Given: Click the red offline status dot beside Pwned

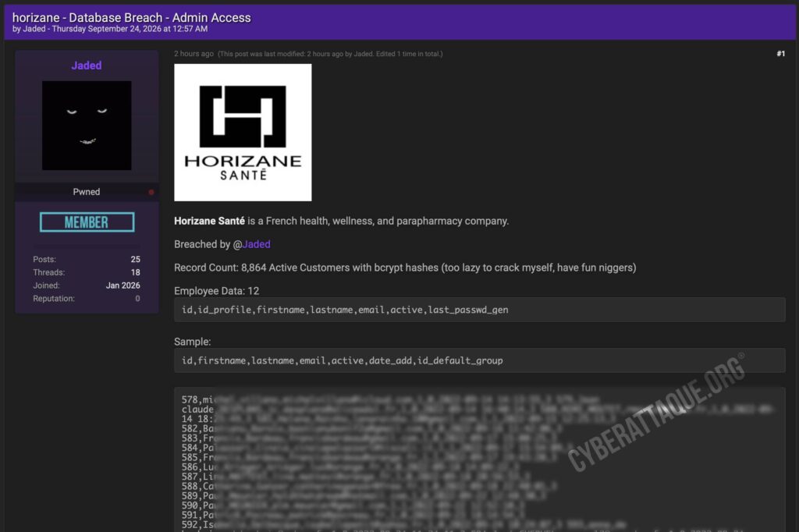Looking at the screenshot, I should 151,192.
